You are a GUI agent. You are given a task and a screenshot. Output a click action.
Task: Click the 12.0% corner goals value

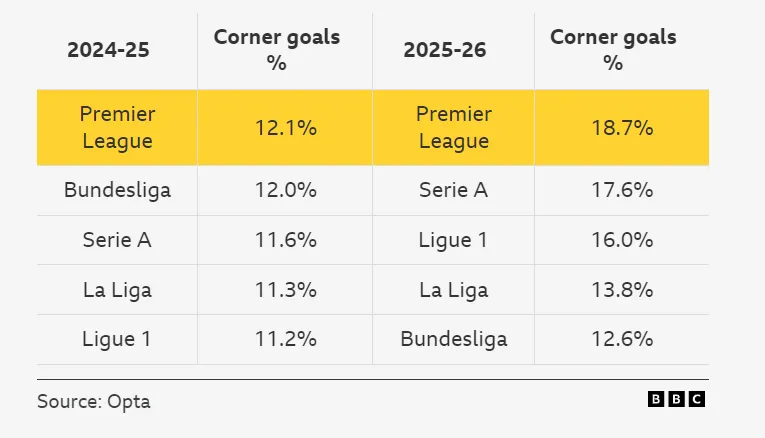click(x=284, y=190)
